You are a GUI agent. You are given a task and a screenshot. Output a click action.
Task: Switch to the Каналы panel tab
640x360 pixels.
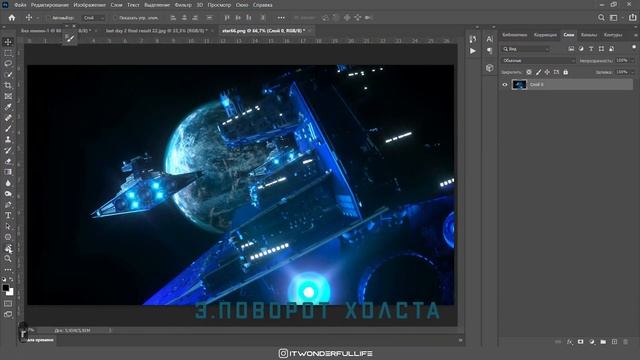[589, 35]
